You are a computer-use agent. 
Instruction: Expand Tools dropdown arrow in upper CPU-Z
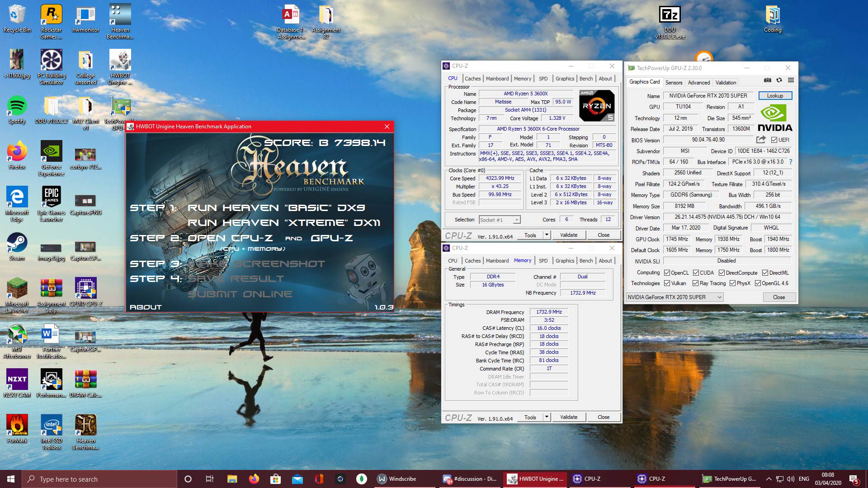[x=547, y=235]
